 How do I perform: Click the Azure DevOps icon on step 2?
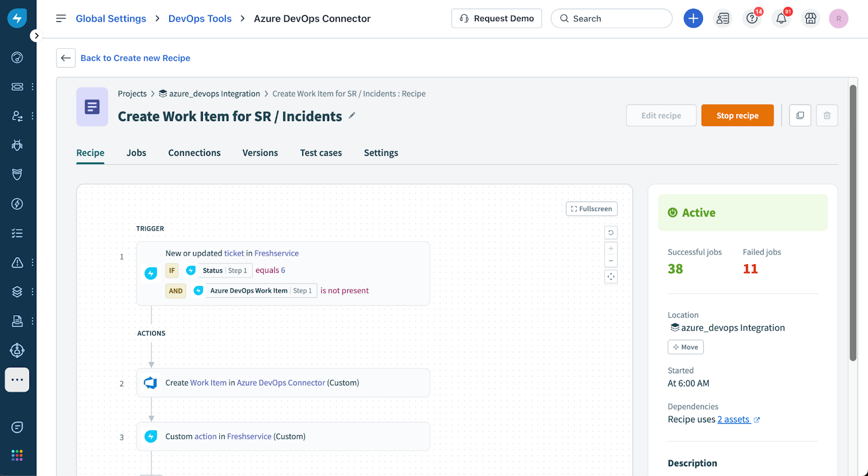click(x=150, y=383)
